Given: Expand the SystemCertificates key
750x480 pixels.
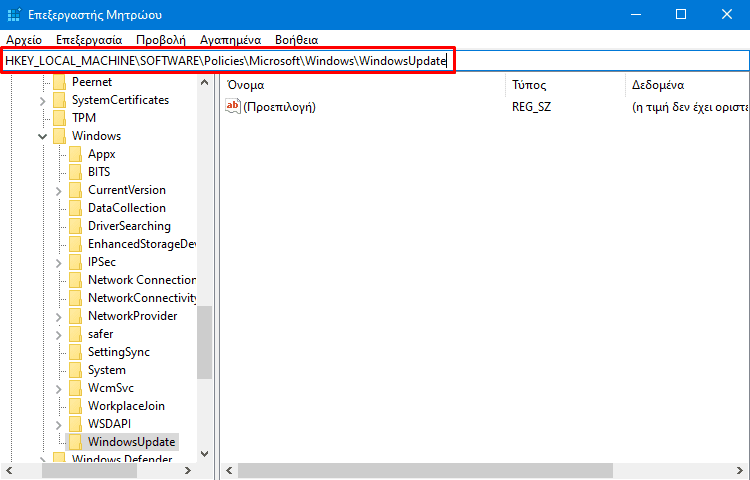Looking at the screenshot, I should 43,101.
